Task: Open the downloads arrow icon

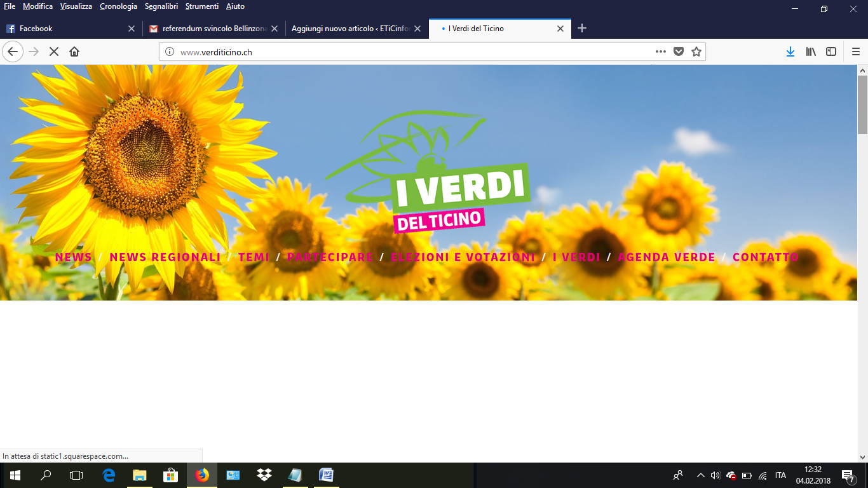Action: 790,51
